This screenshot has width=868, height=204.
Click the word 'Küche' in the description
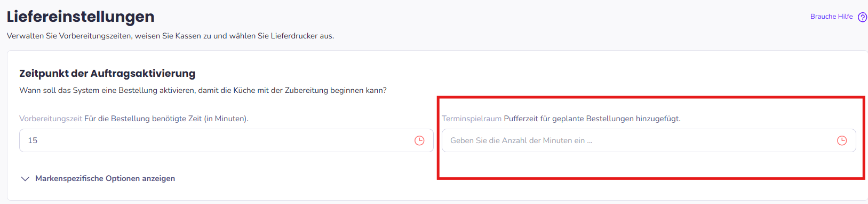coord(245,90)
